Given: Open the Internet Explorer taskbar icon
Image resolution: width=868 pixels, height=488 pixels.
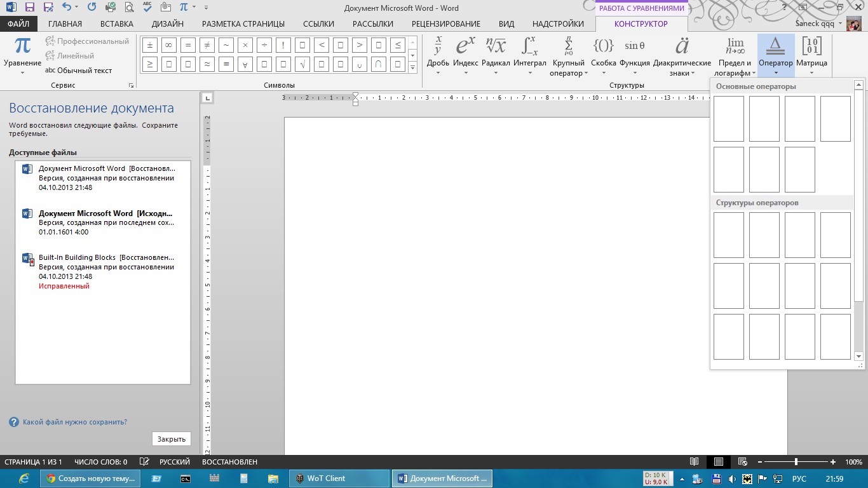Looking at the screenshot, I should [x=24, y=478].
